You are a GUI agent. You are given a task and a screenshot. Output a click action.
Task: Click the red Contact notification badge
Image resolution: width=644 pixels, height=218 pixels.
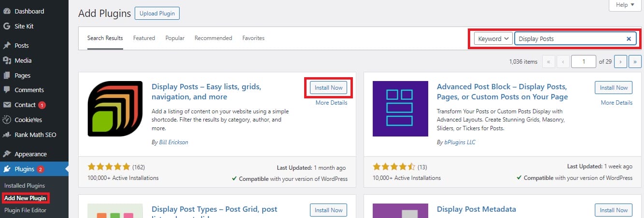pos(42,105)
